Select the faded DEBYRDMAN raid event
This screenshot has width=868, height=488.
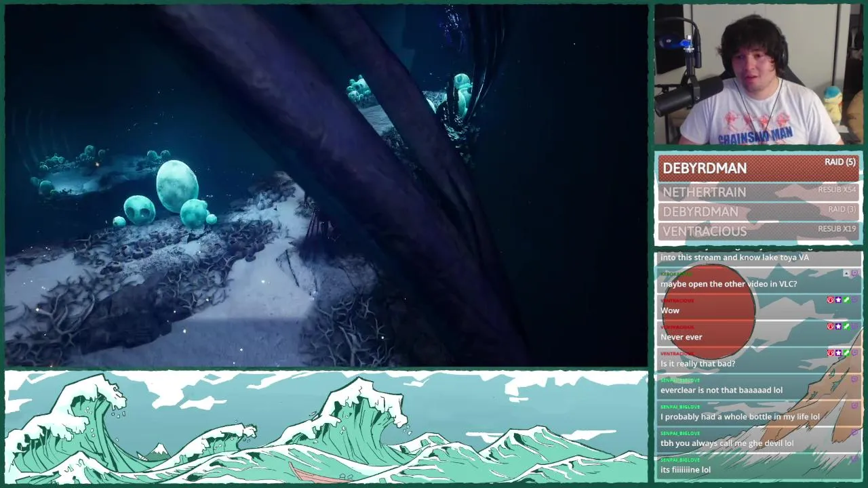coord(758,211)
